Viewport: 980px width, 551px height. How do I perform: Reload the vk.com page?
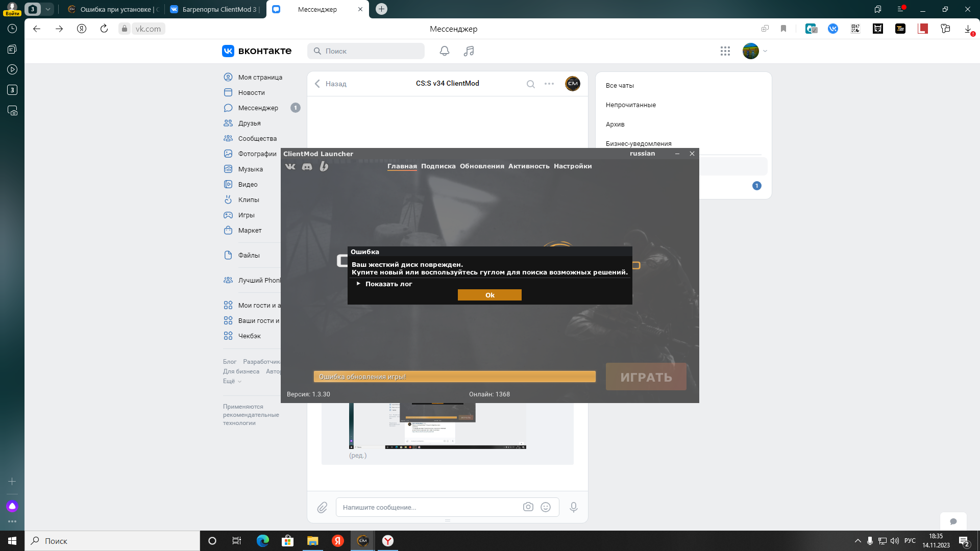[104, 29]
